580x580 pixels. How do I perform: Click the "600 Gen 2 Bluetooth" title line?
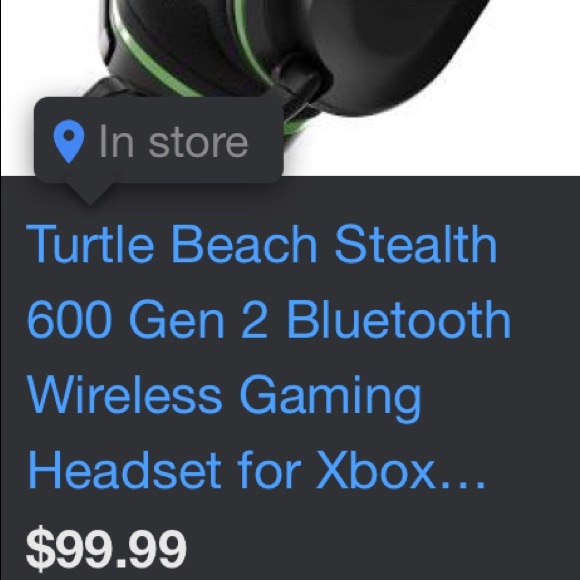coord(269,319)
